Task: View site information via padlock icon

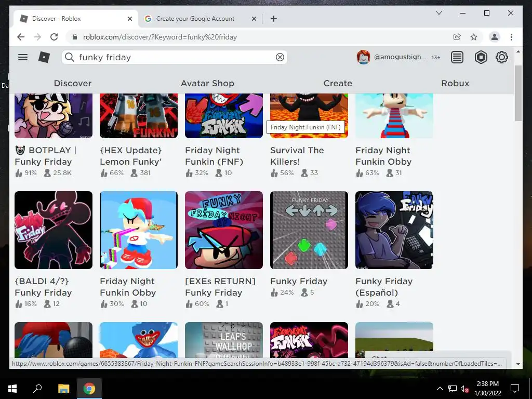Action: tap(75, 37)
